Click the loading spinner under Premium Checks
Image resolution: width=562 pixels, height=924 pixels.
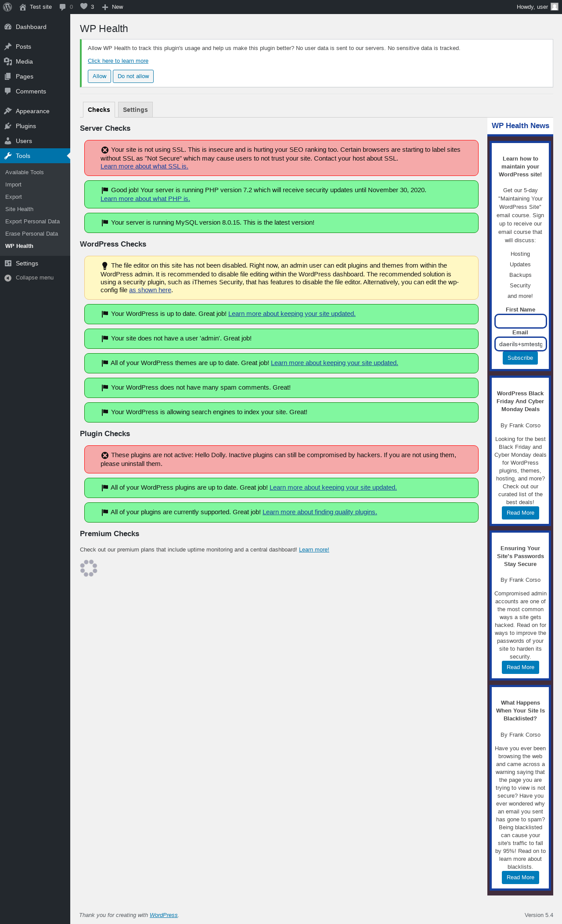[89, 568]
